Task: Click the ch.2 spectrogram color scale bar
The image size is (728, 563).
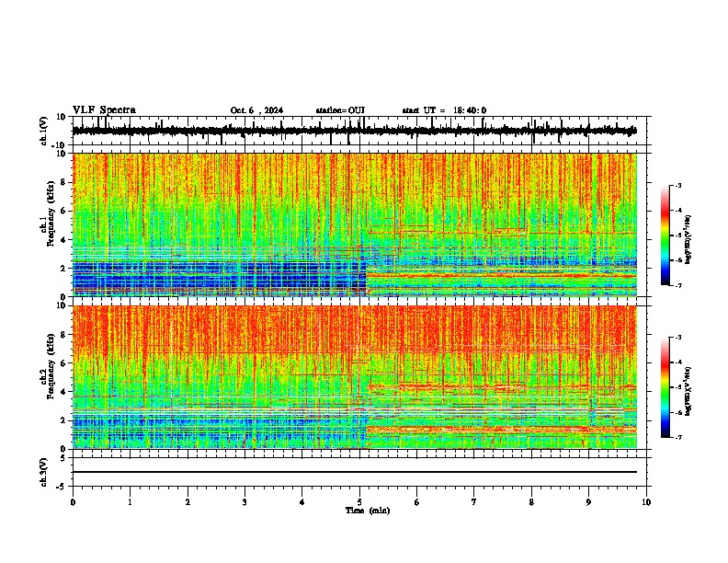Action: click(x=665, y=387)
